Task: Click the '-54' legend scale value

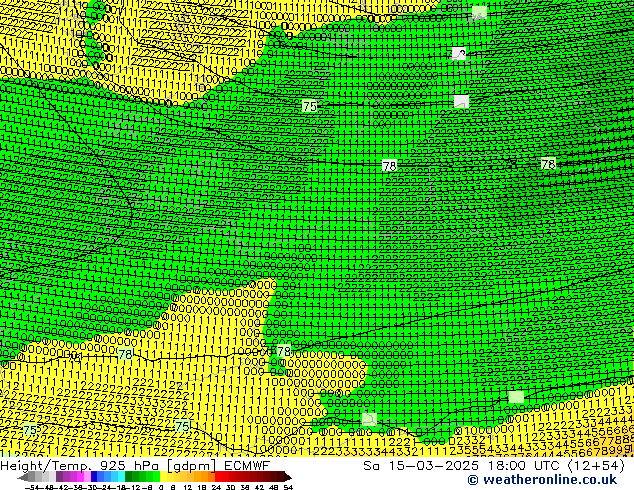Action: [x=32, y=487]
